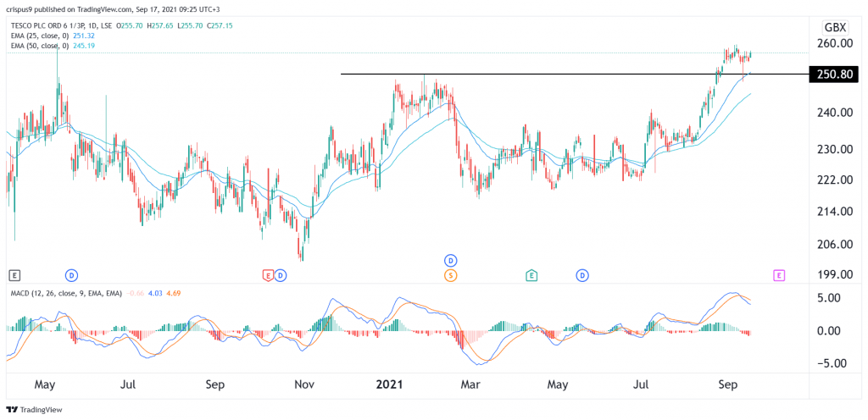Click the leftmost blue dividend D marker

[x=71, y=274]
